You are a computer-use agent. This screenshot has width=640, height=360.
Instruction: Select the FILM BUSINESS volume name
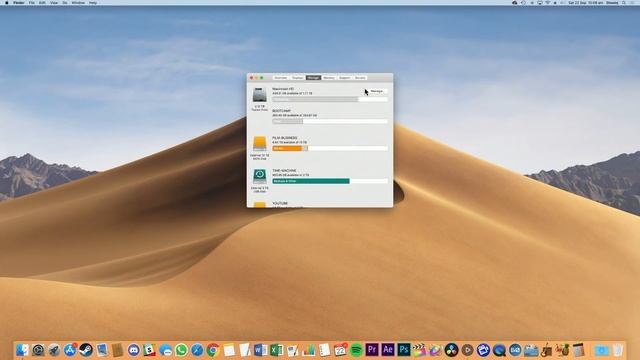[x=284, y=138]
